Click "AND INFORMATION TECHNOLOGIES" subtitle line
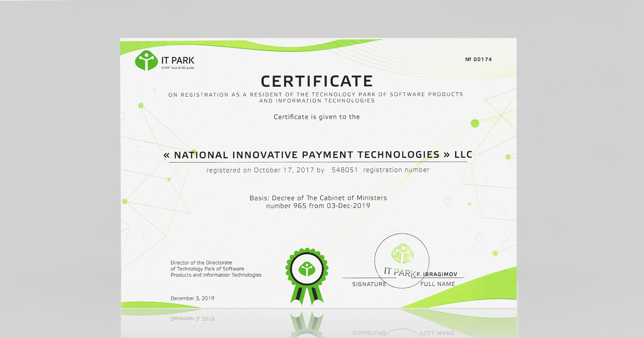The width and height of the screenshot is (644, 338). [x=317, y=101]
